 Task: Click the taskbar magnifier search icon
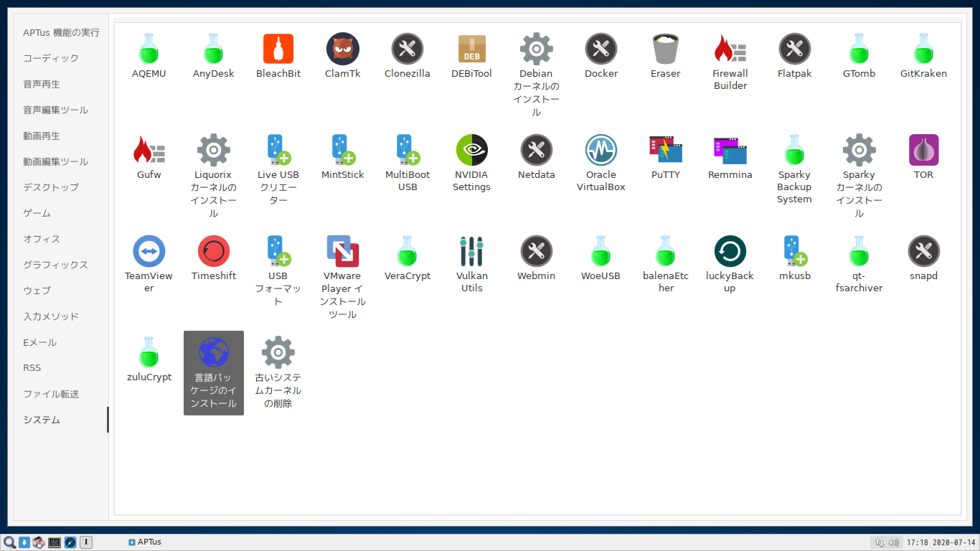pyautogui.click(x=9, y=542)
